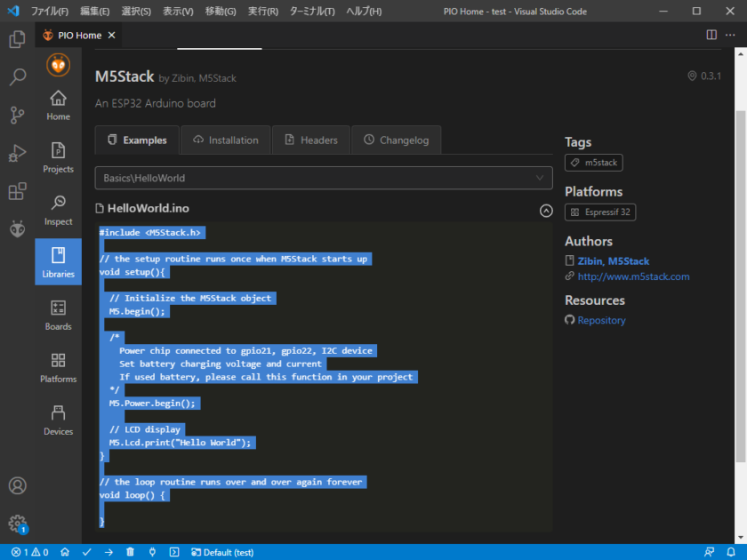The image size is (747, 560).
Task: Expand the Basics\HelloWorld example dropdown
Action: click(324, 178)
